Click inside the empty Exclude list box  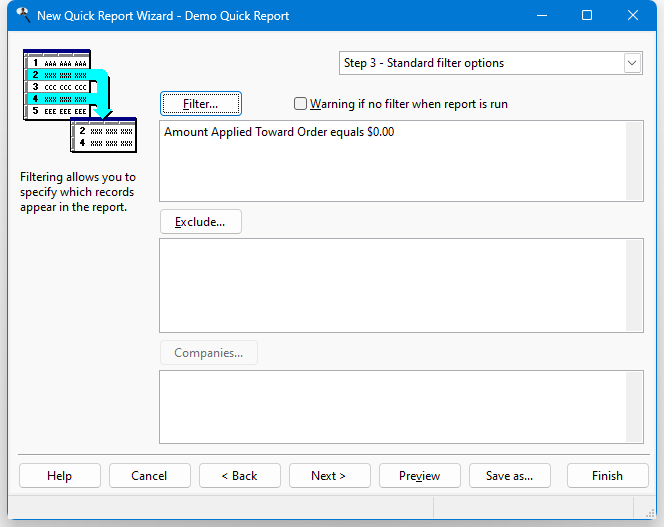[390, 285]
